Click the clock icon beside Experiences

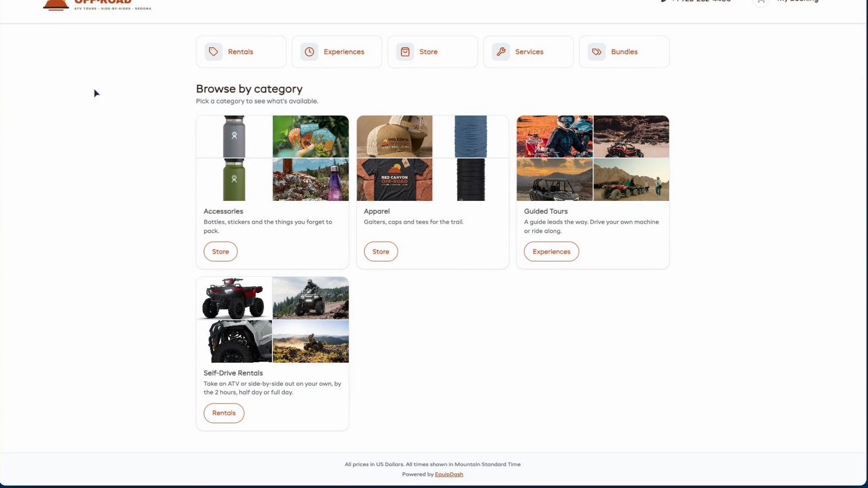pyautogui.click(x=309, y=52)
